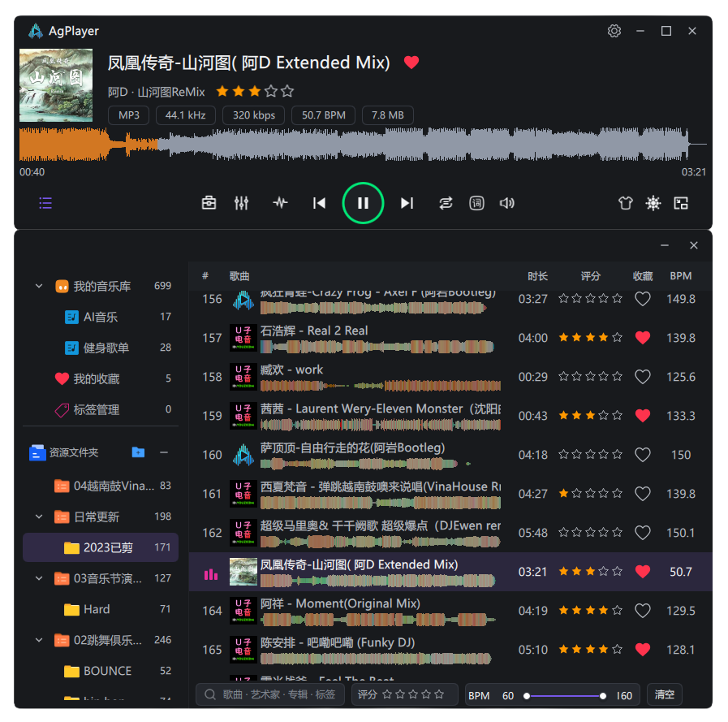The height and width of the screenshot is (722, 728).
Task: Seek in the large playback waveform
Action: [363, 144]
